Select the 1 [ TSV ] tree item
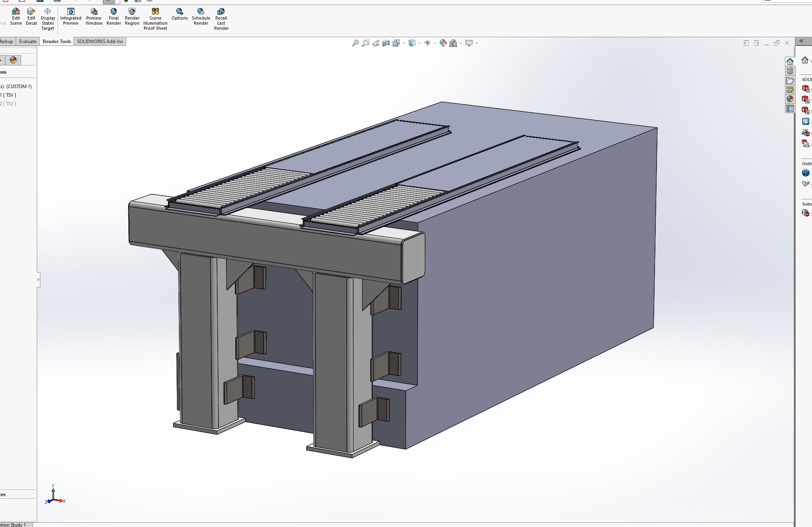812x527 pixels. pos(8,95)
